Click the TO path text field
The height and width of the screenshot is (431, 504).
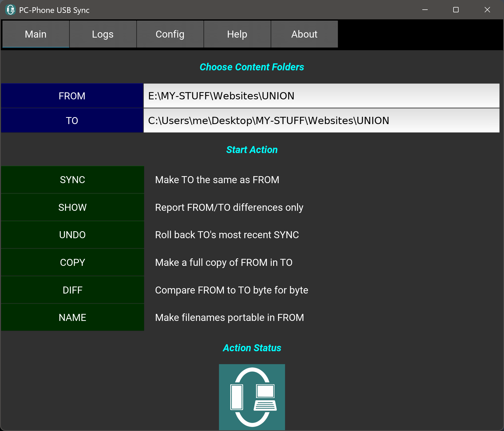click(321, 121)
